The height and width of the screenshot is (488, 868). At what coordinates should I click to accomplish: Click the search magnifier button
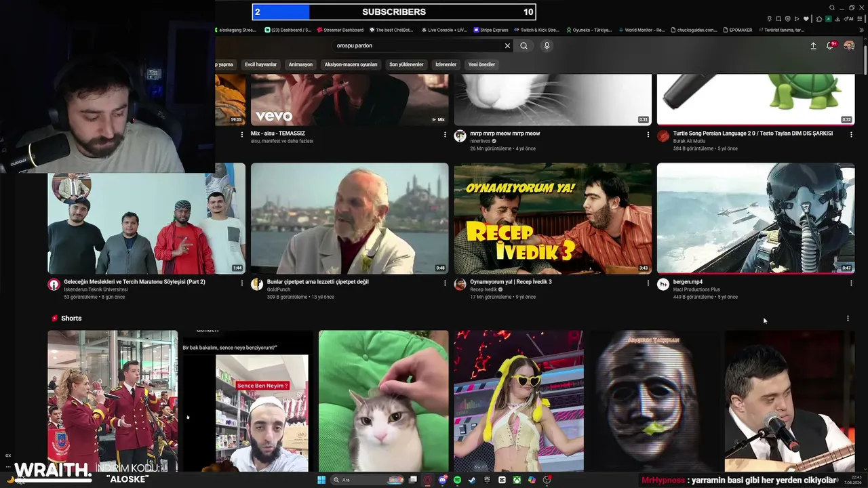click(524, 45)
